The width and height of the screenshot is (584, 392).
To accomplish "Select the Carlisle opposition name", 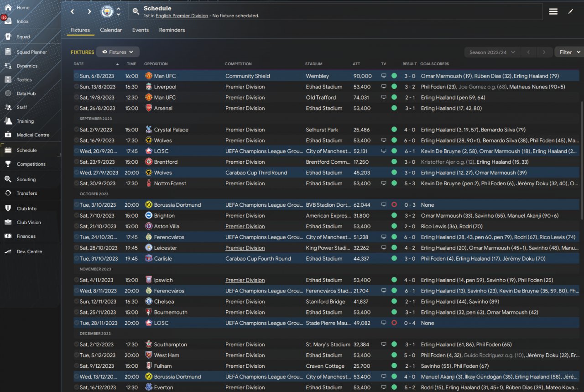I will point(163,259).
